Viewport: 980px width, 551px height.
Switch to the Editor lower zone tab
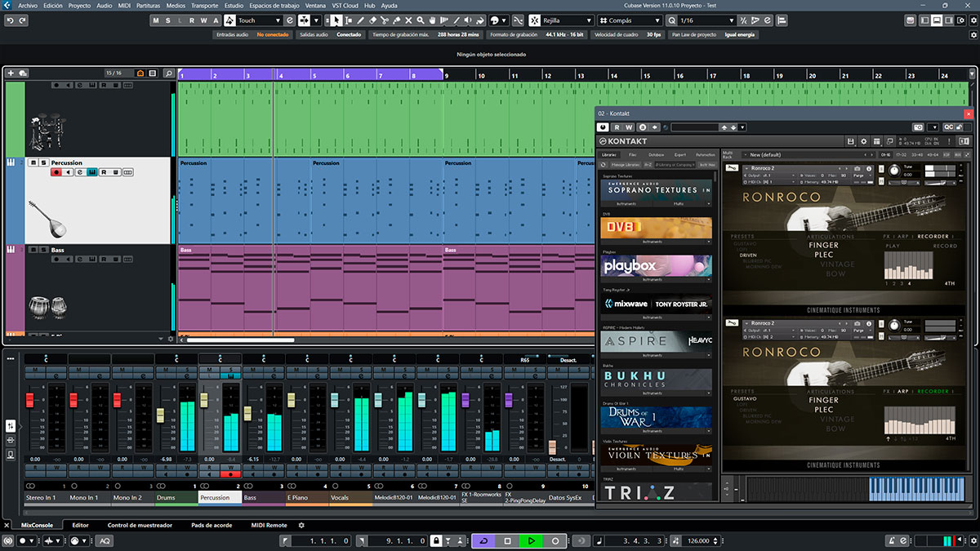(80, 525)
